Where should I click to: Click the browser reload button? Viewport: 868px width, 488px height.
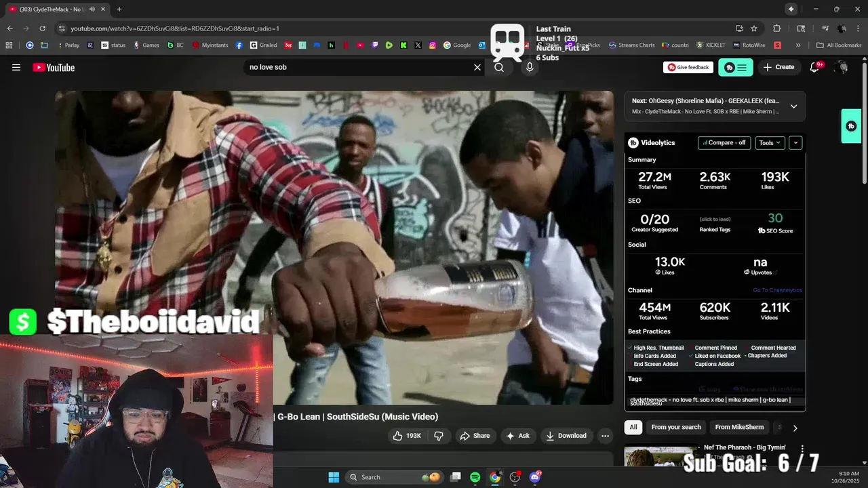pyautogui.click(x=42, y=28)
